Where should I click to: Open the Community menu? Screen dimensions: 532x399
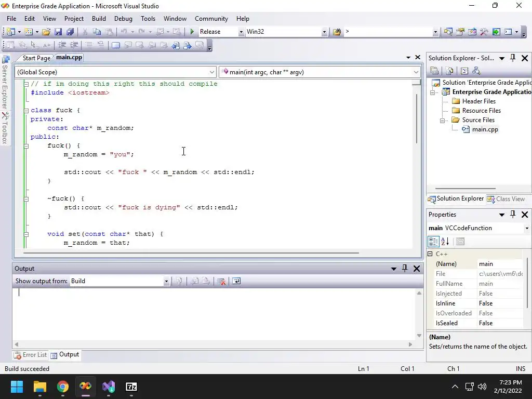click(211, 19)
